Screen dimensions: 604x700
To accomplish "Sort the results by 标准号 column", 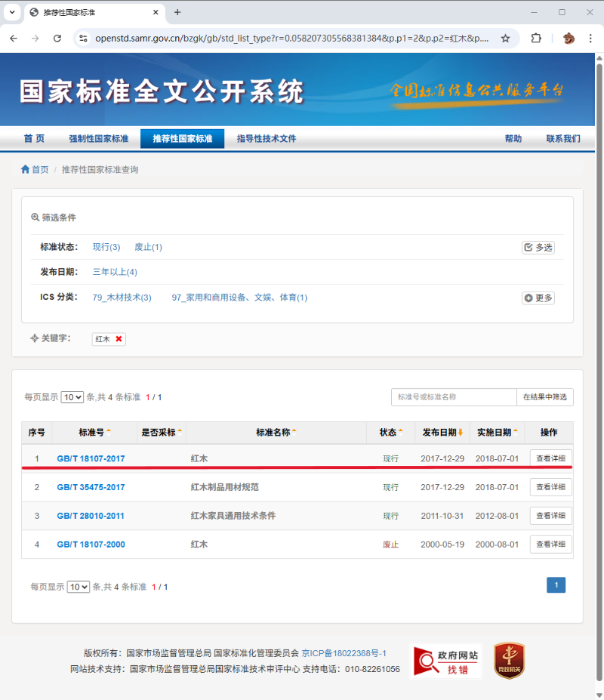I will 95,433.
